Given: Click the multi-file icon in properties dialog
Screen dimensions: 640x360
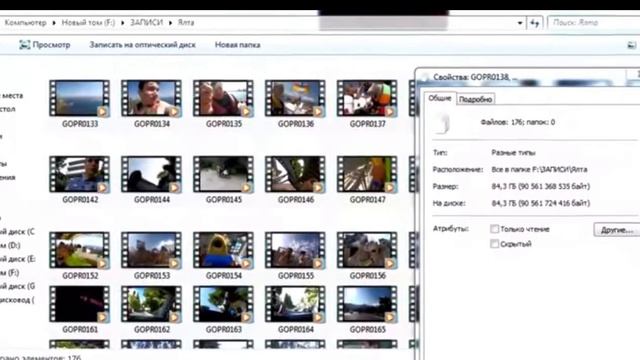Looking at the screenshot, I should click(442, 123).
